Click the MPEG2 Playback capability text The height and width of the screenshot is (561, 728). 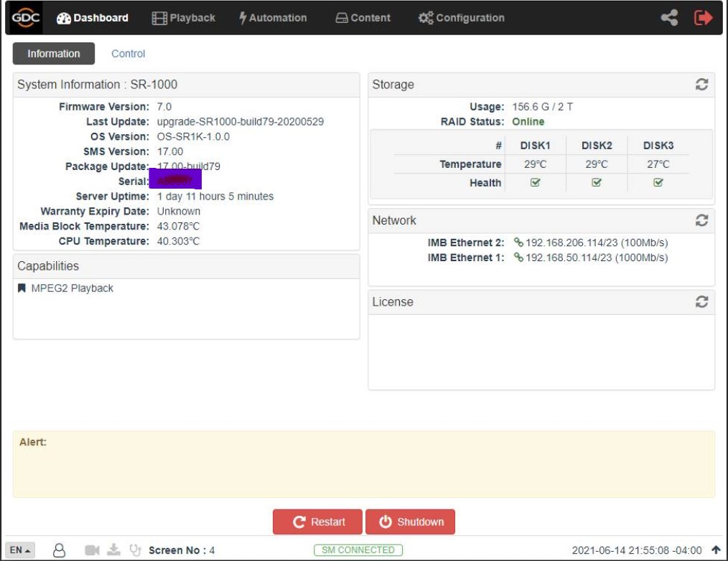tap(72, 288)
